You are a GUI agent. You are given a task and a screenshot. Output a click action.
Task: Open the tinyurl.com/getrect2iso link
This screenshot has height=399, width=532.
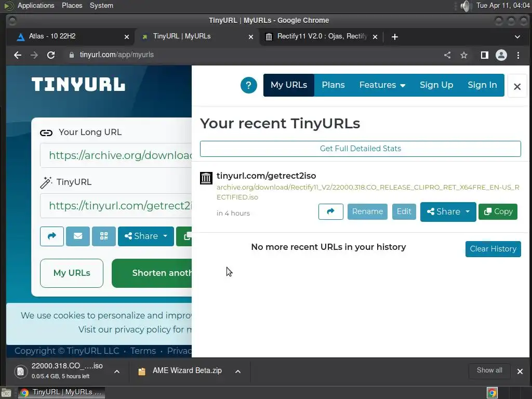(267, 176)
